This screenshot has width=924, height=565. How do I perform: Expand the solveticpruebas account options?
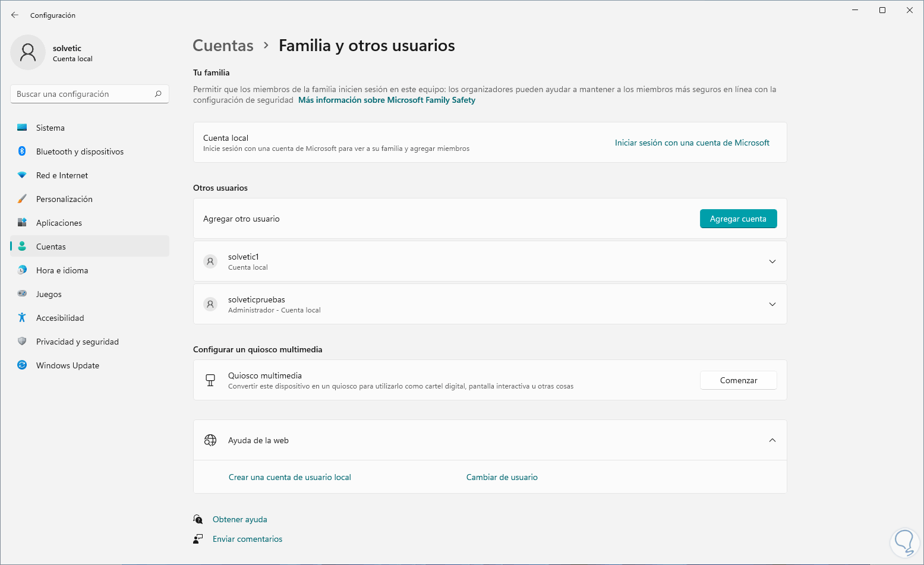tap(772, 304)
